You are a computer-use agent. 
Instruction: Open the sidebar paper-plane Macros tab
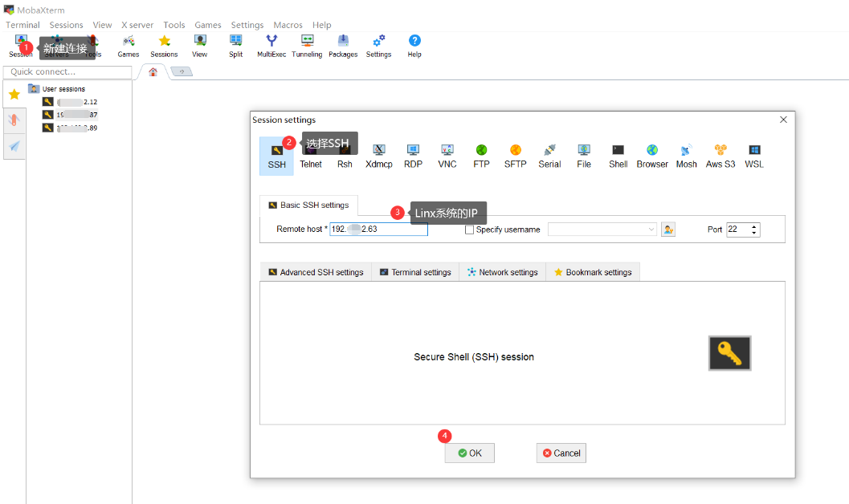click(14, 146)
